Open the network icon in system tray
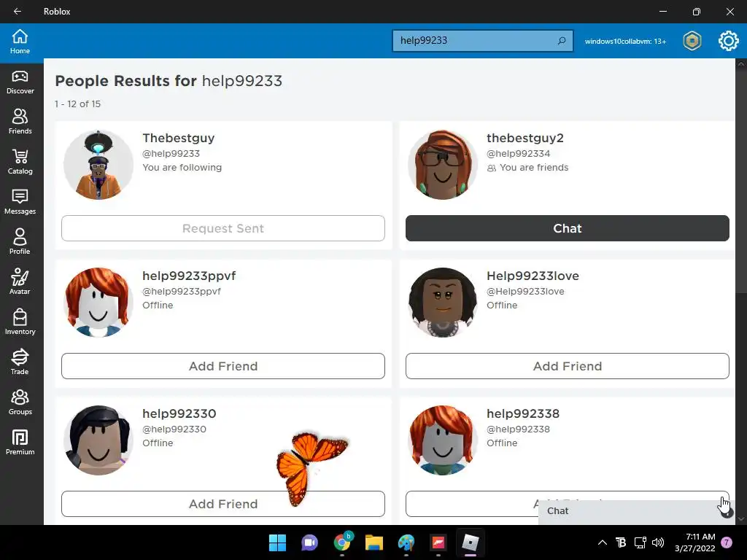The image size is (747, 560). [x=640, y=542]
